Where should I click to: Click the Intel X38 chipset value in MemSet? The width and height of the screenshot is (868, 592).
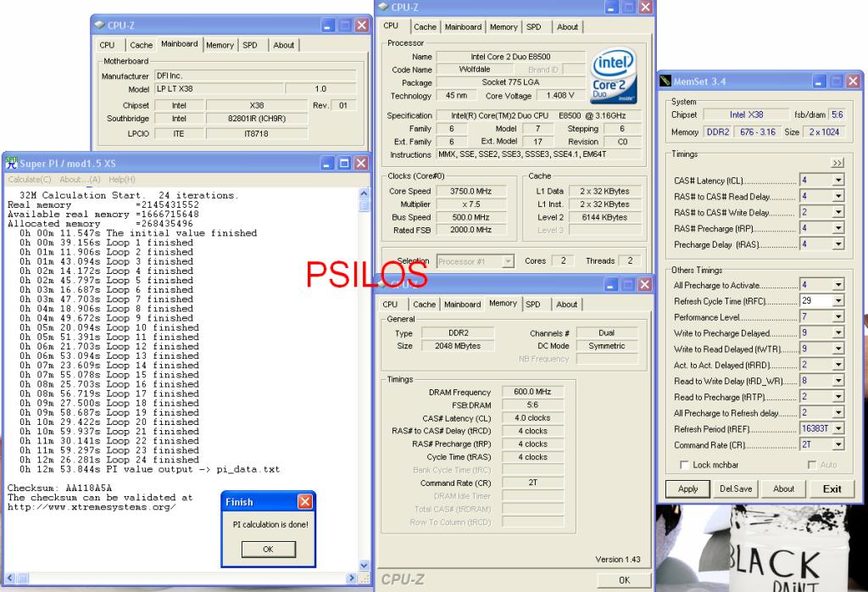[x=746, y=114]
